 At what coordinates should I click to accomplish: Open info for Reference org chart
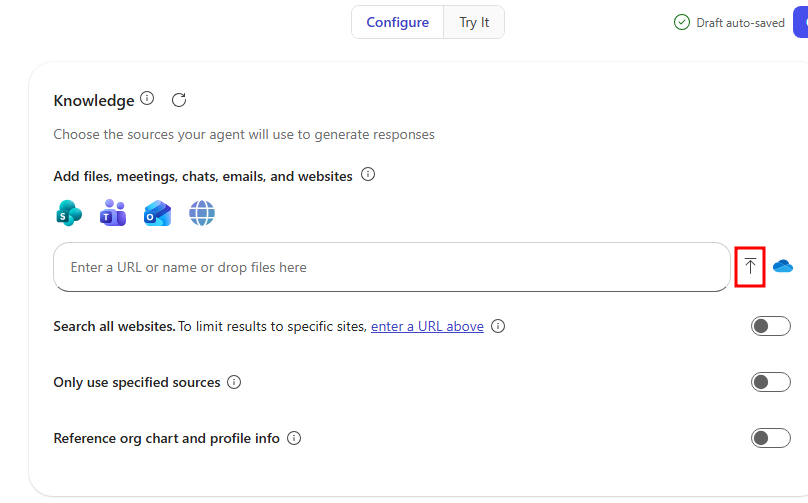click(294, 438)
